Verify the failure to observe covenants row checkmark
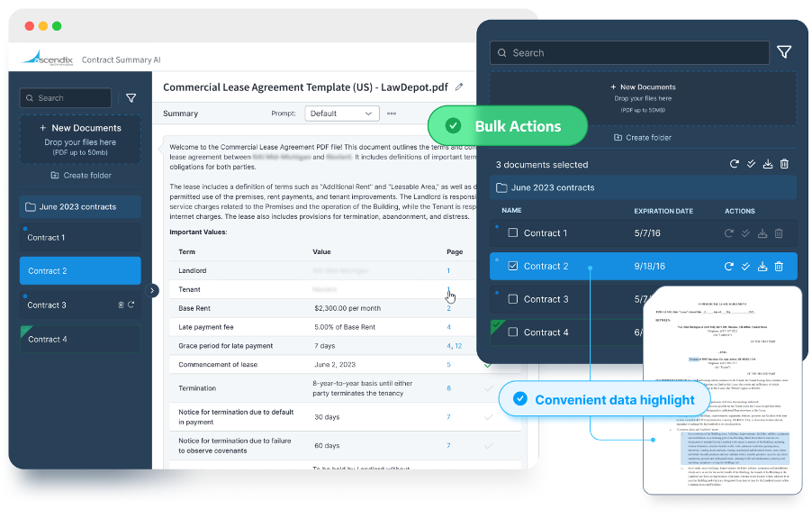The image size is (812, 519). pos(488,445)
